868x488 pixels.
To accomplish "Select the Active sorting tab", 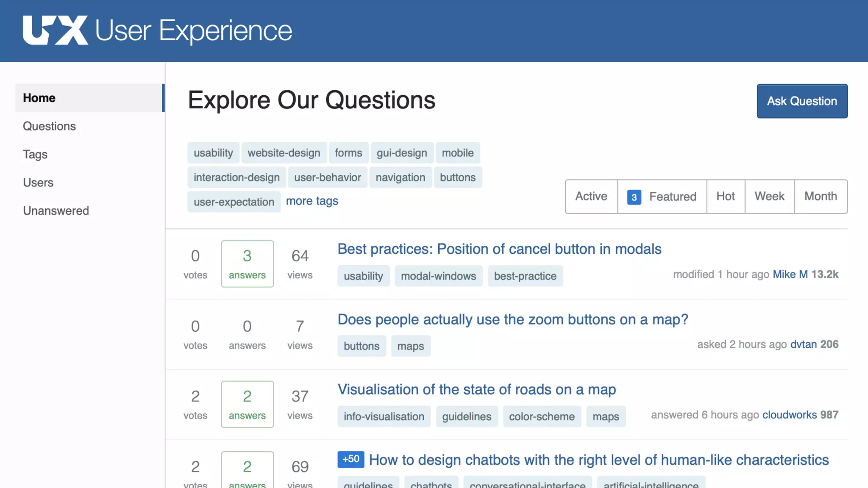I will [x=591, y=197].
